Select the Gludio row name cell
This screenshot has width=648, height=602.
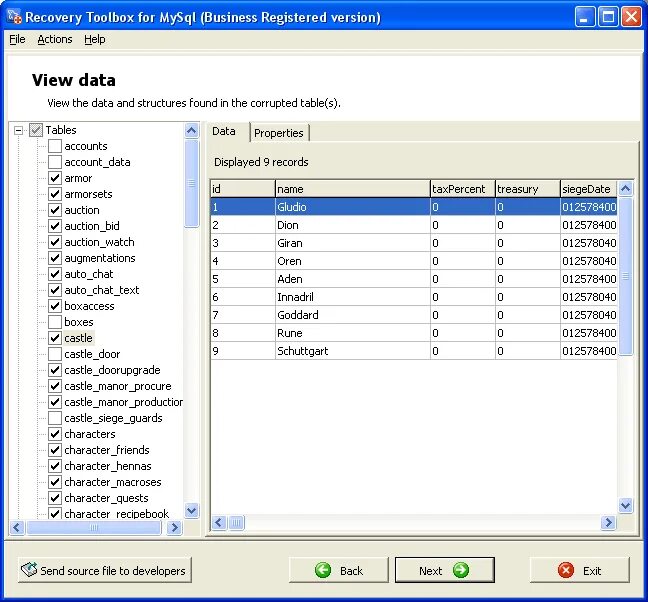(x=353, y=207)
